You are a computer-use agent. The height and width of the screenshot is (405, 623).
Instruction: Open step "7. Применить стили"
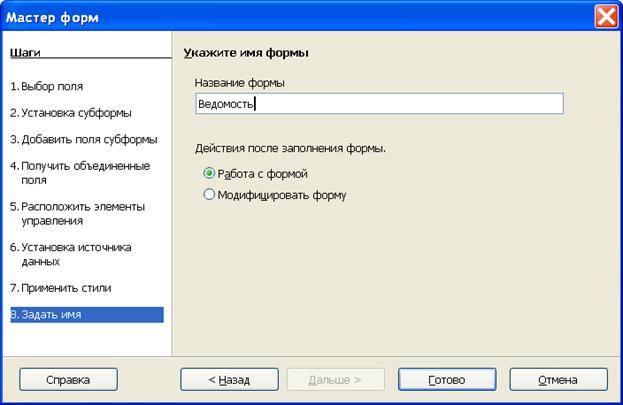tap(61, 288)
